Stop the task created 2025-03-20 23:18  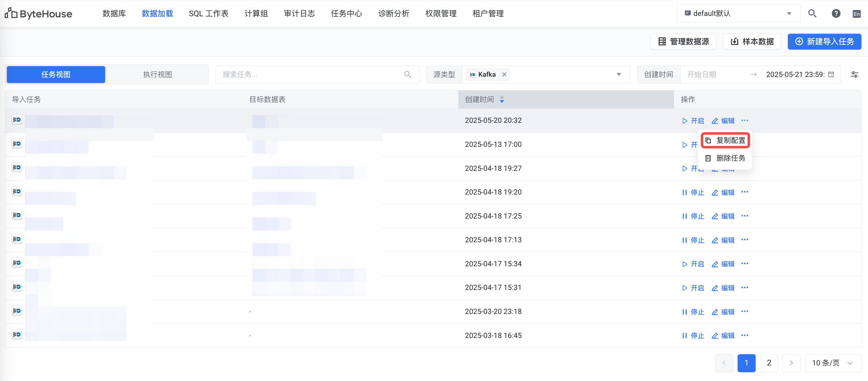693,312
